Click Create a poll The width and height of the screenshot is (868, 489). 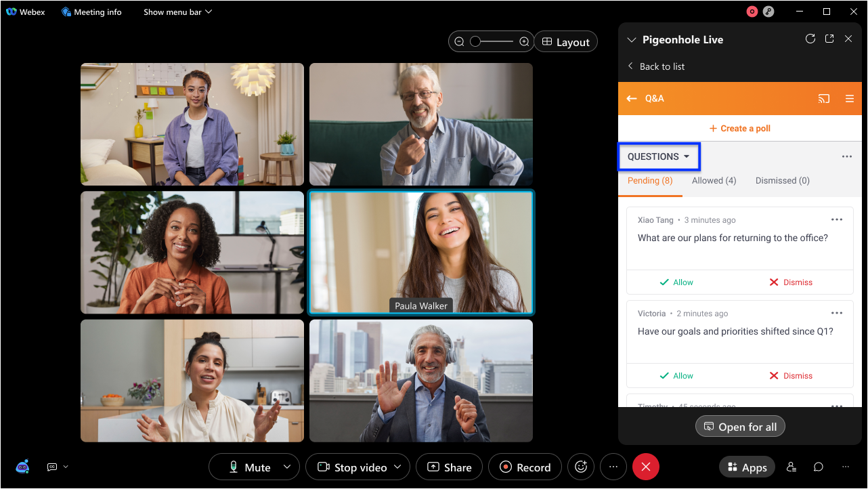click(739, 128)
